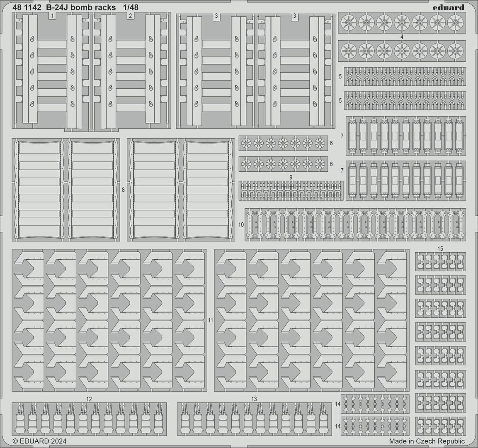Click part number label 13

tap(254, 399)
